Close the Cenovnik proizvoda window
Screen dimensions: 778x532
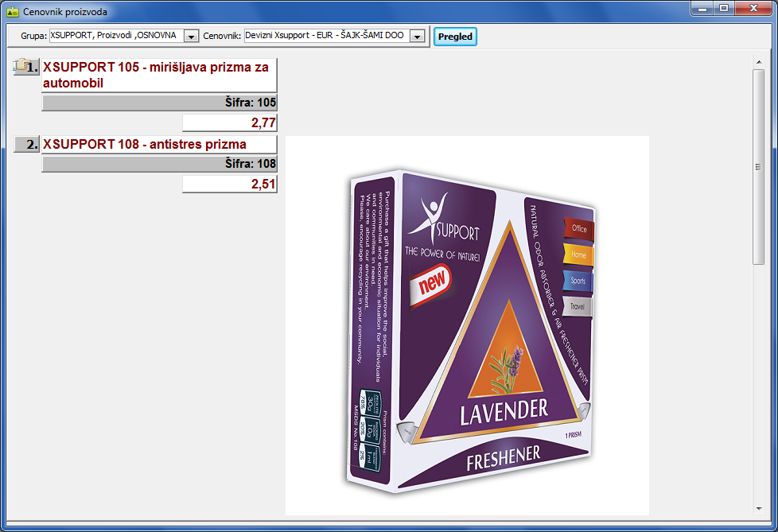pos(753,9)
